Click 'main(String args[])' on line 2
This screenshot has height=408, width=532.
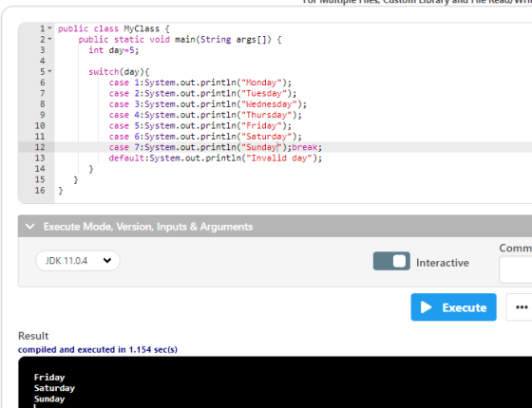tap(223, 39)
